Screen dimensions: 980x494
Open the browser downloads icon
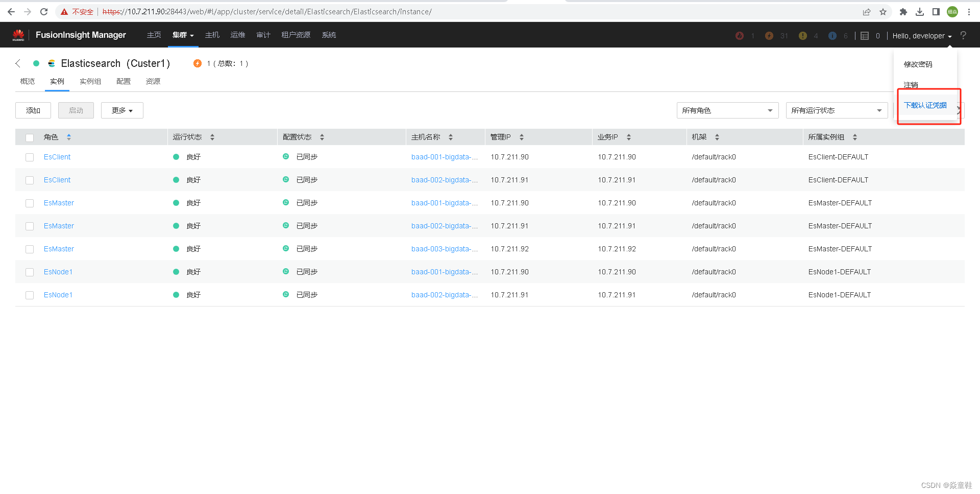(920, 12)
